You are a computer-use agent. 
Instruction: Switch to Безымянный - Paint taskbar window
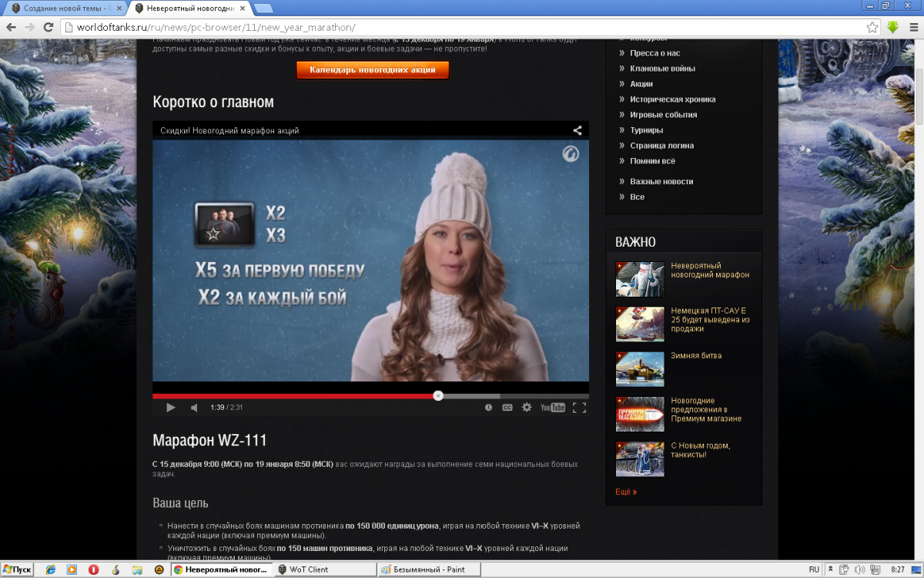click(x=428, y=570)
